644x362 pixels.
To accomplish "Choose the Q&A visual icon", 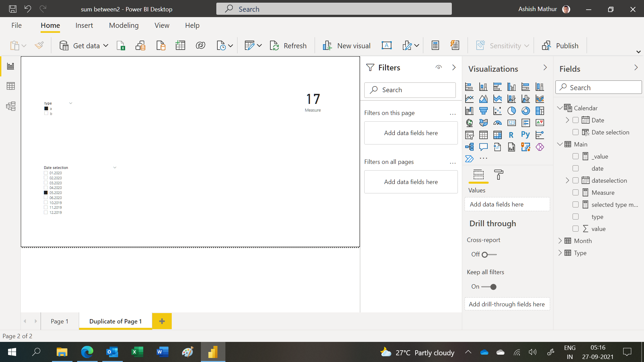I will click(x=483, y=147).
